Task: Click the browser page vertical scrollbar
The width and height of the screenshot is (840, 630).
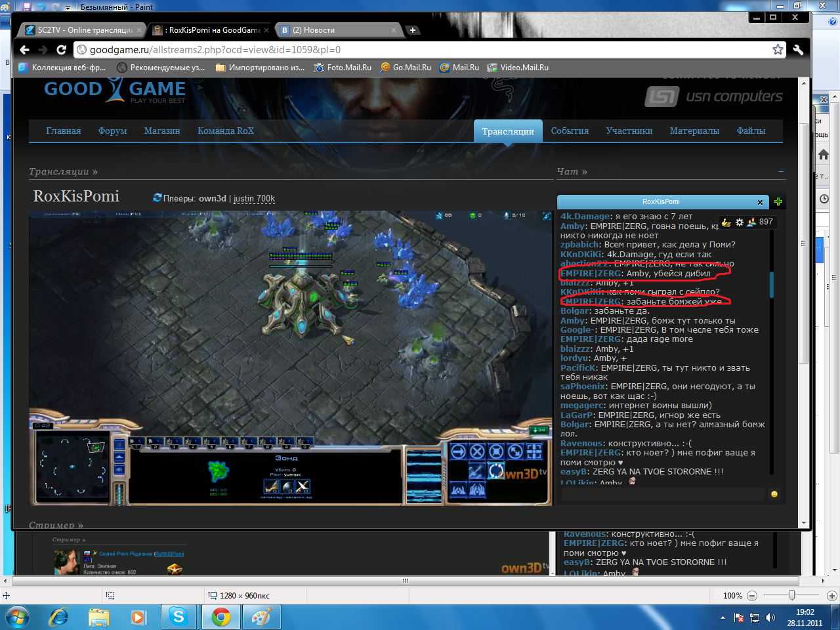Action: (804, 243)
